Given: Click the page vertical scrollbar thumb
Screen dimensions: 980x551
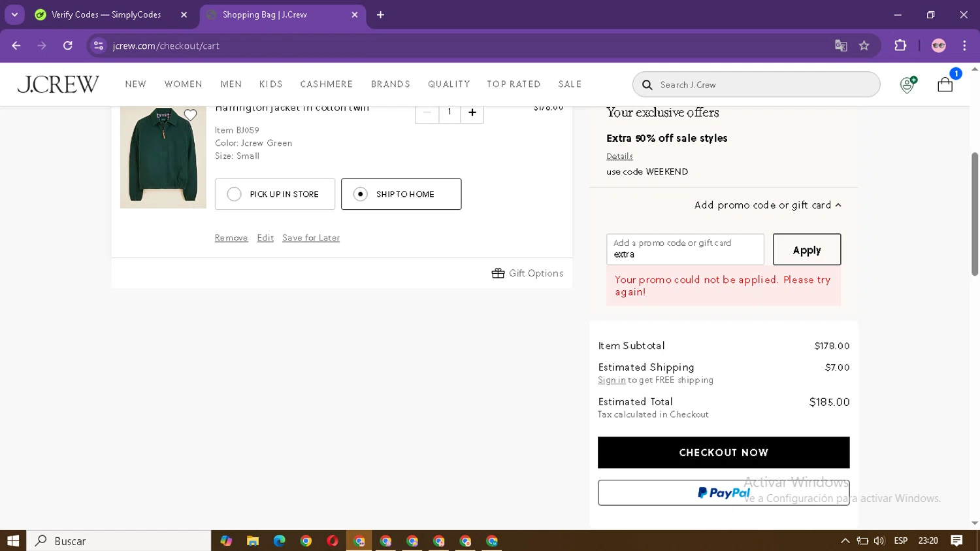Looking at the screenshot, I should 975,214.
